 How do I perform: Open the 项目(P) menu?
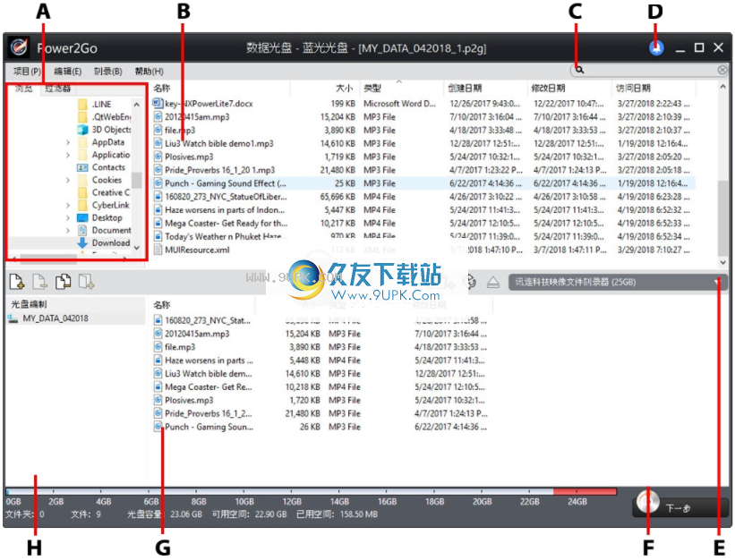coord(27,72)
